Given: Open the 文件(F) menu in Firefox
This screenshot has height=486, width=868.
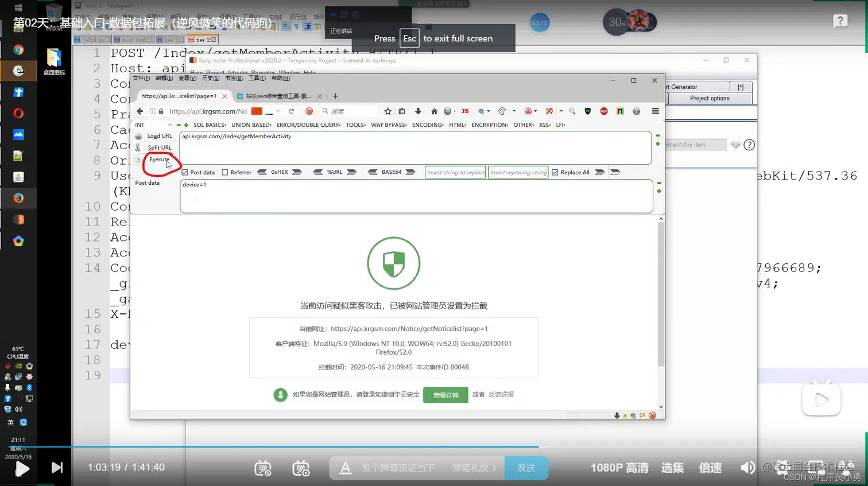Looking at the screenshot, I should click(141, 78).
